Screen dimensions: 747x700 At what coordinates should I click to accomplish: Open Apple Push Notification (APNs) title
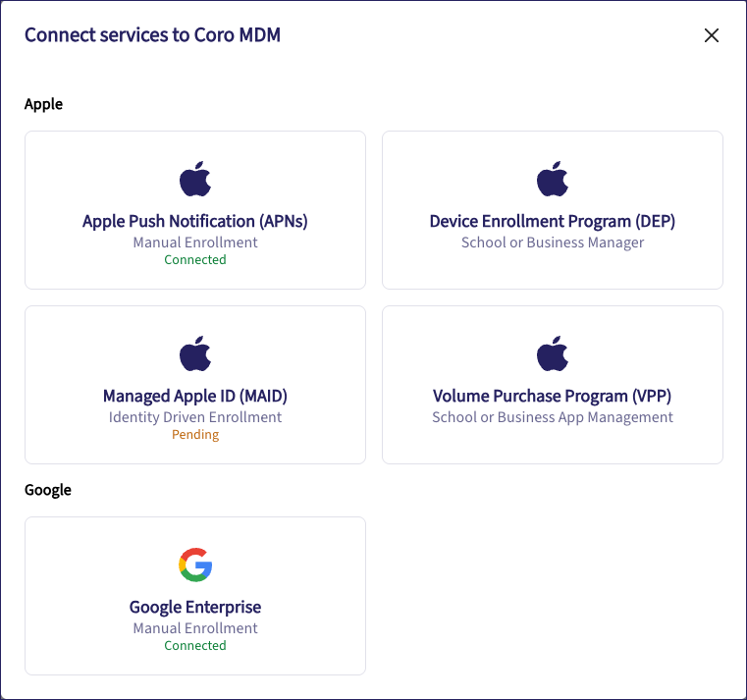tap(195, 221)
